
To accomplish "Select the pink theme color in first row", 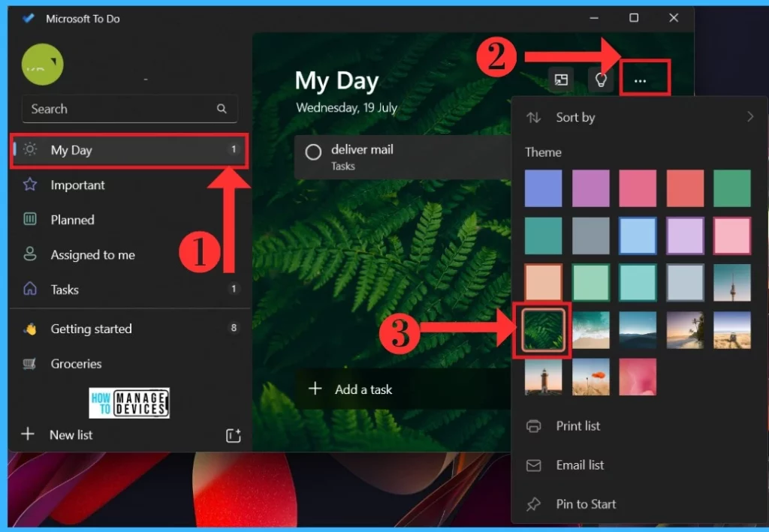I will [x=638, y=188].
